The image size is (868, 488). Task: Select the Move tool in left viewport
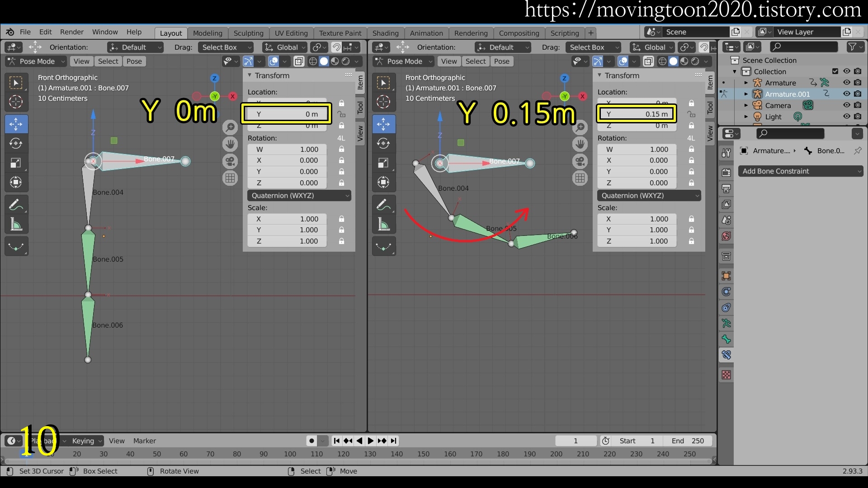coord(16,124)
